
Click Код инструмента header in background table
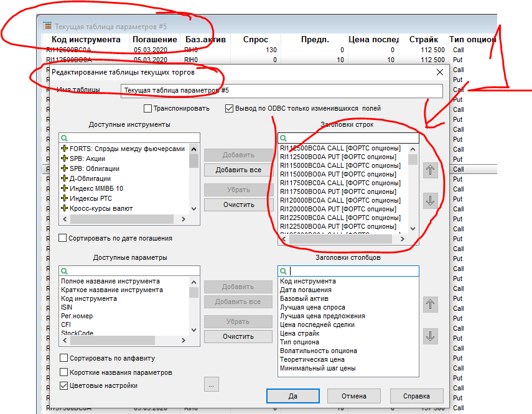click(x=86, y=40)
